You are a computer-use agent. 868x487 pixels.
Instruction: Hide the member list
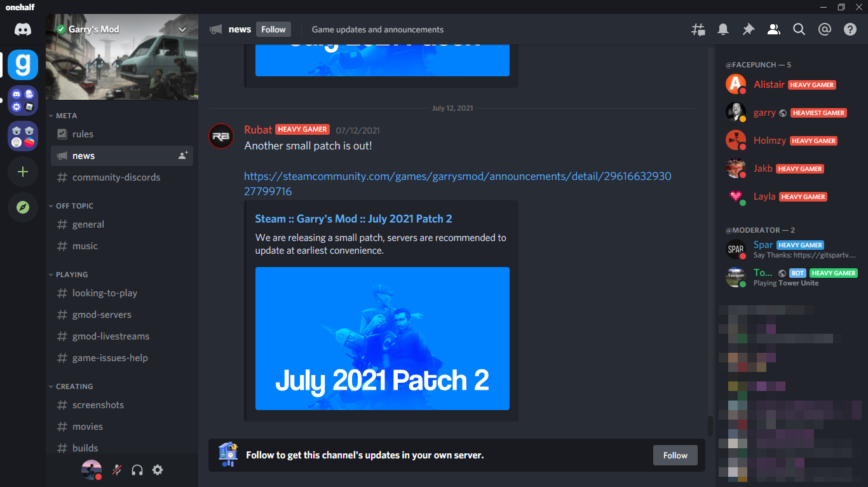(x=774, y=29)
